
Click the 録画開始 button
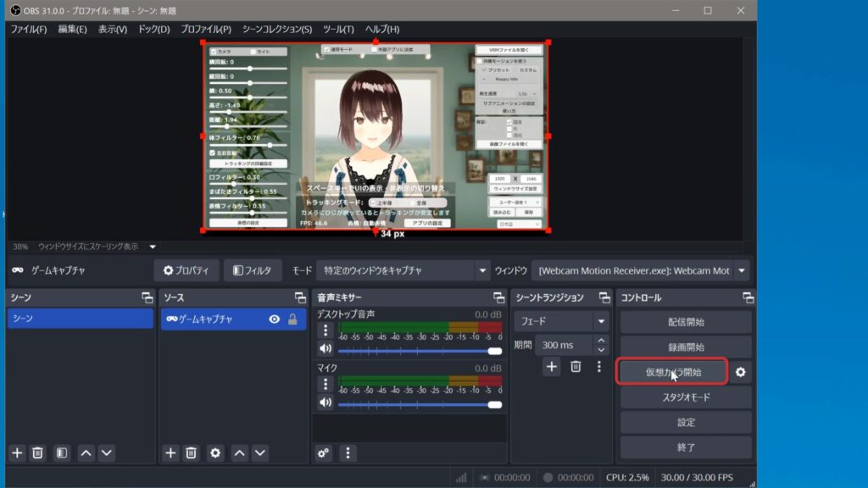pyautogui.click(x=686, y=347)
